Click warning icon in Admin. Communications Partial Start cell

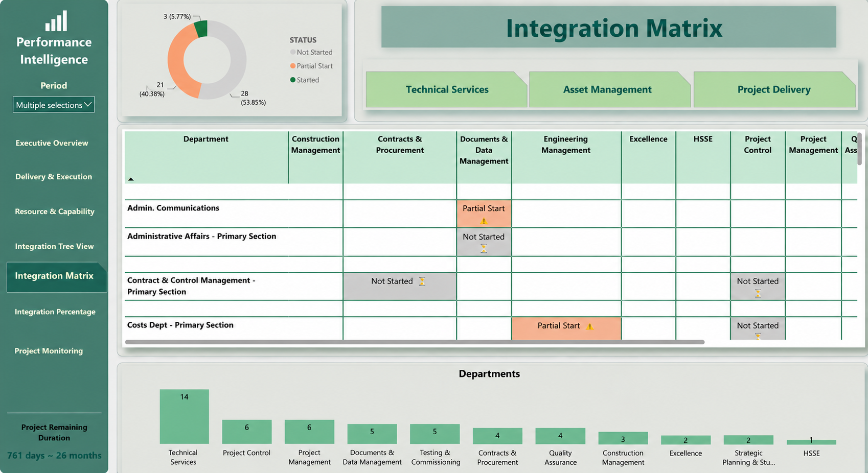484,221
